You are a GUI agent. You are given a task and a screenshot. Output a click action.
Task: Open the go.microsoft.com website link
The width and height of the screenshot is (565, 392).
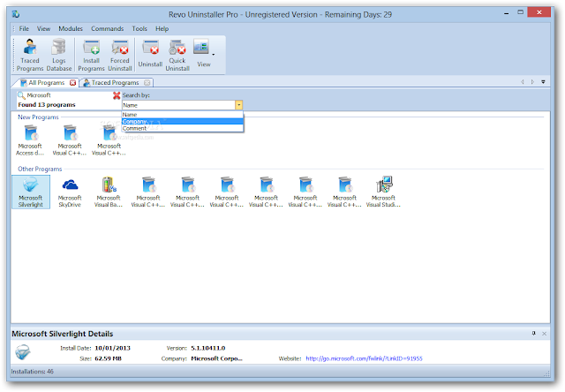coord(364,358)
